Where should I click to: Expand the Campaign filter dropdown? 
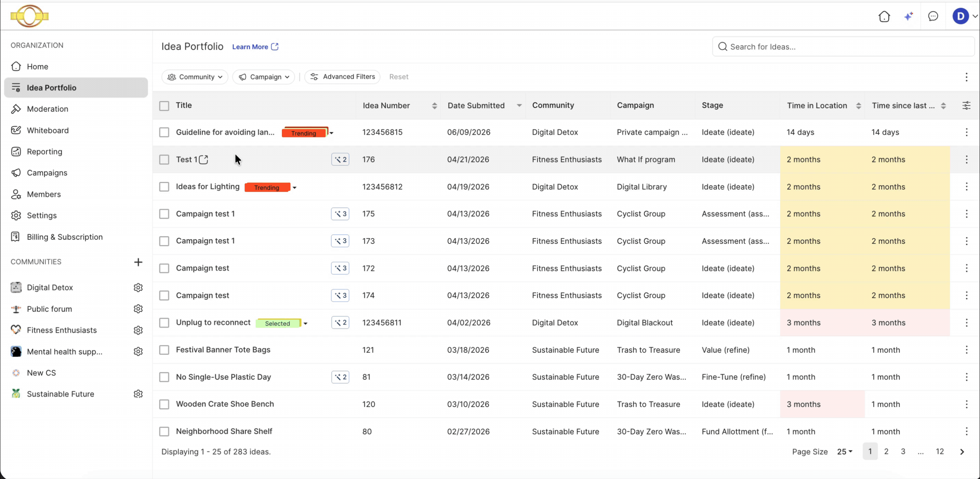[264, 77]
